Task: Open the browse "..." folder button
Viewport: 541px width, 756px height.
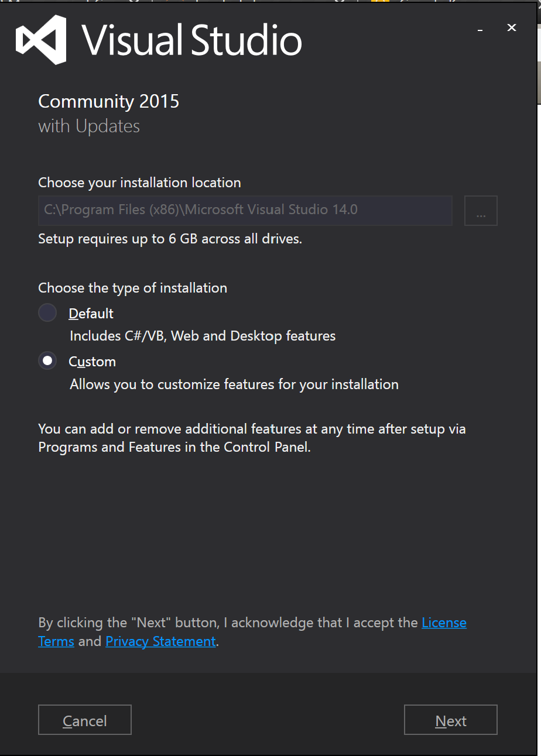Action: (x=481, y=211)
